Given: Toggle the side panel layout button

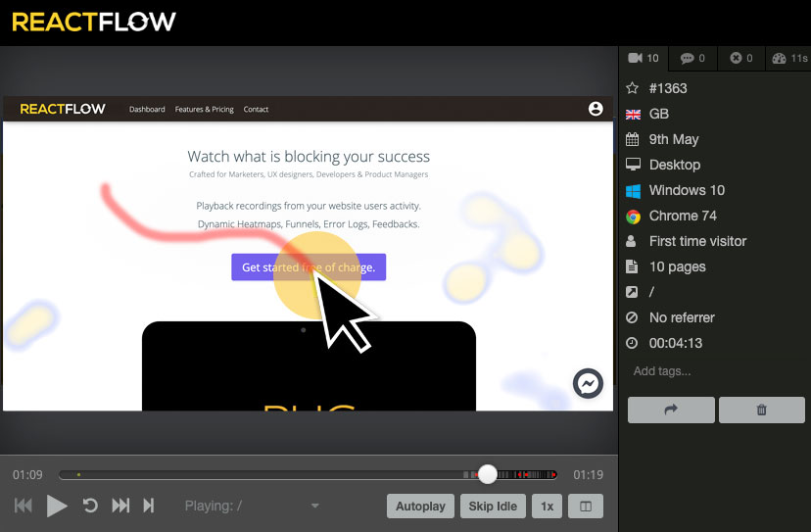Looking at the screenshot, I should pos(586,507).
